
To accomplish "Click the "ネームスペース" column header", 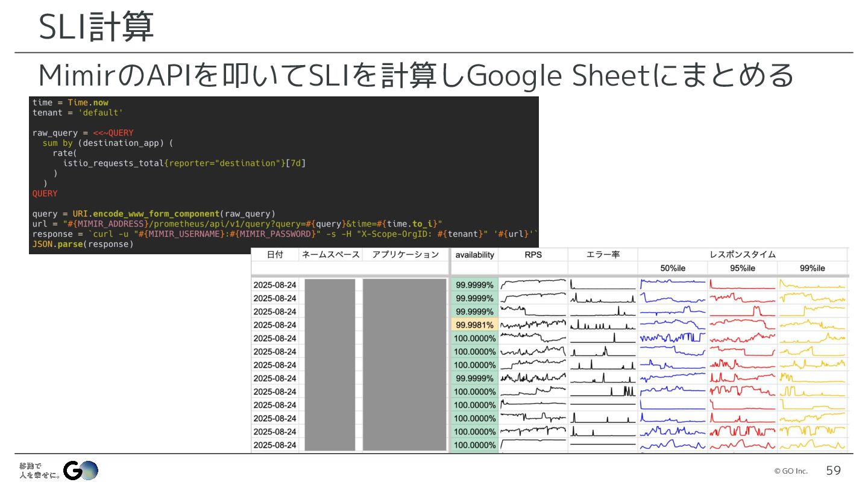I will (x=330, y=255).
